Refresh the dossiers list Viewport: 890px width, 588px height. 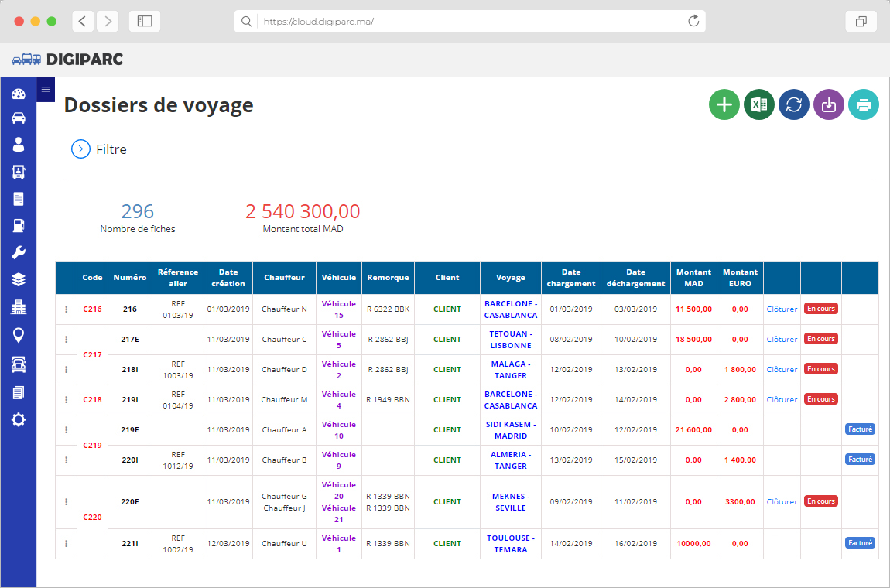click(x=794, y=104)
